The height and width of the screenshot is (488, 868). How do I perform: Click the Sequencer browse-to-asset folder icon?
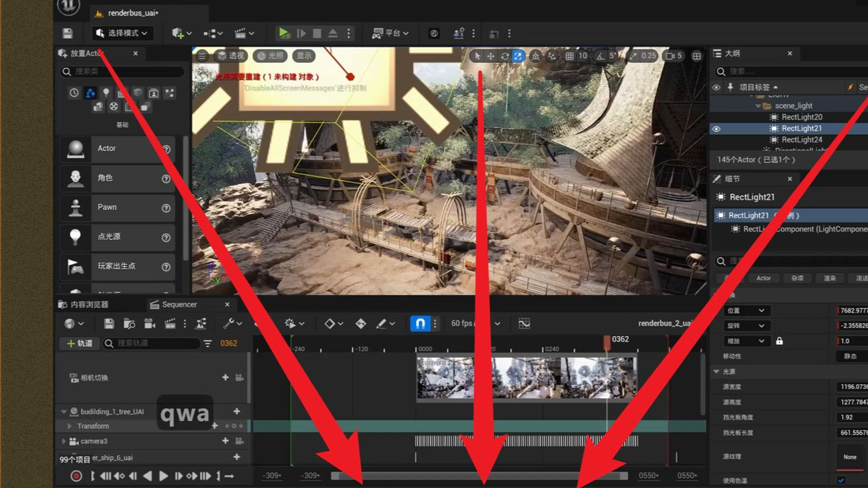tap(129, 324)
